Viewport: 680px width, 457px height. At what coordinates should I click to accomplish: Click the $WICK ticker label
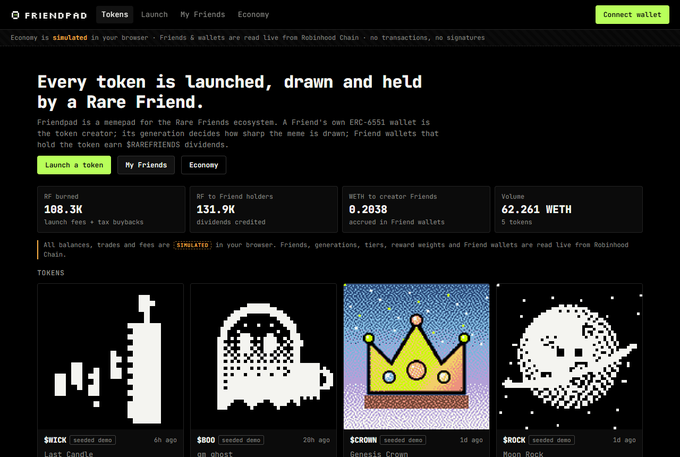[55, 440]
